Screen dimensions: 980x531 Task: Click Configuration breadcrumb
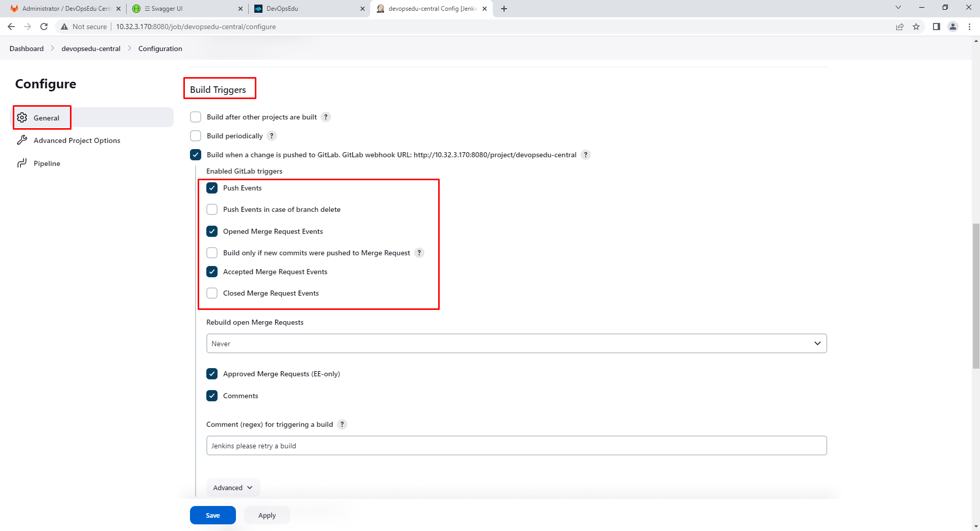pos(160,49)
